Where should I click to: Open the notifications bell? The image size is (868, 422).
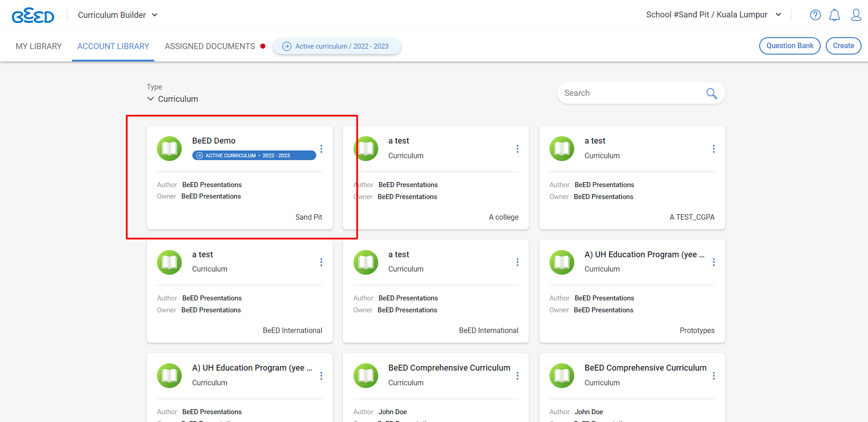point(834,15)
